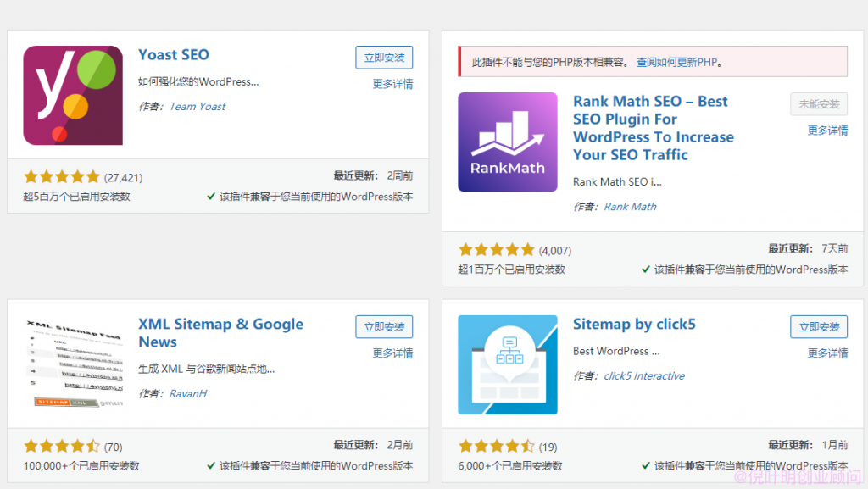868x489 pixels.
Task: Open more details for Rank Math SEO
Action: click(x=827, y=131)
